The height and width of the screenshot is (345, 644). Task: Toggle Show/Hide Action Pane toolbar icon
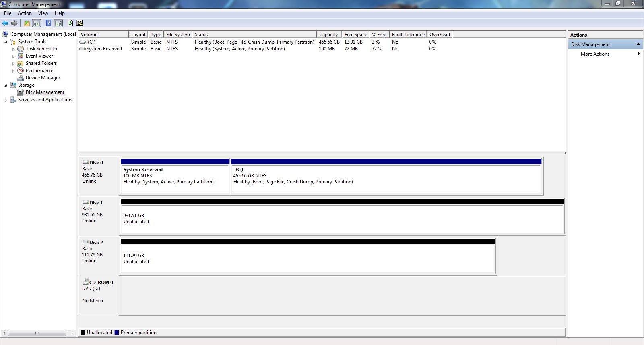[58, 23]
